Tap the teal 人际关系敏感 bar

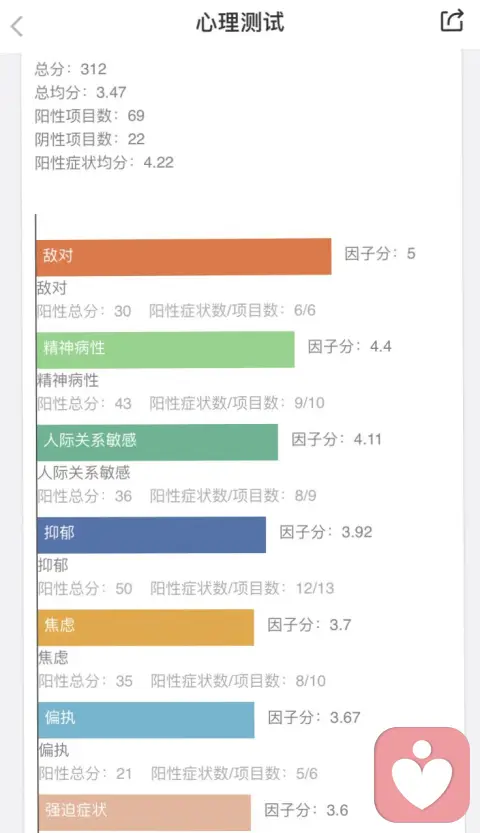(x=157, y=442)
